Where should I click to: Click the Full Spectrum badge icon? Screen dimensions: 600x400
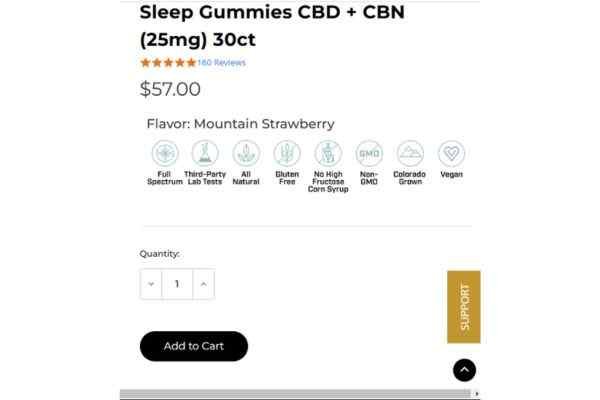[x=165, y=153]
